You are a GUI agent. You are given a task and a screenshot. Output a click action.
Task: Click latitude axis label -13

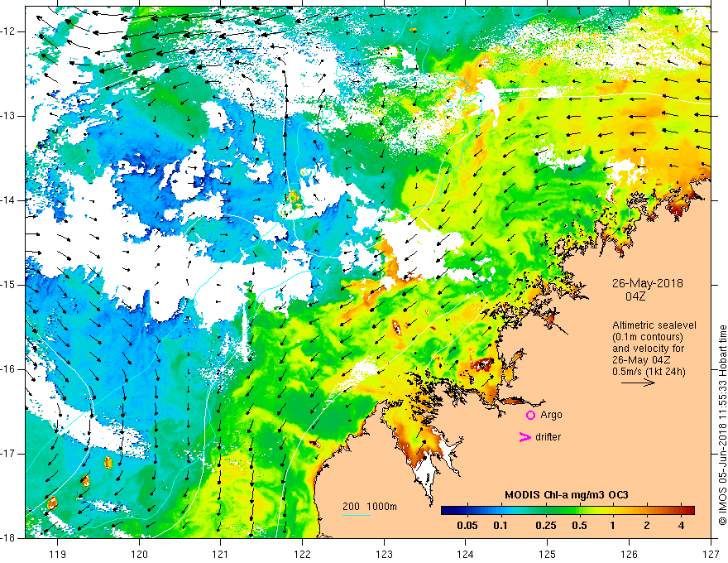coord(8,116)
